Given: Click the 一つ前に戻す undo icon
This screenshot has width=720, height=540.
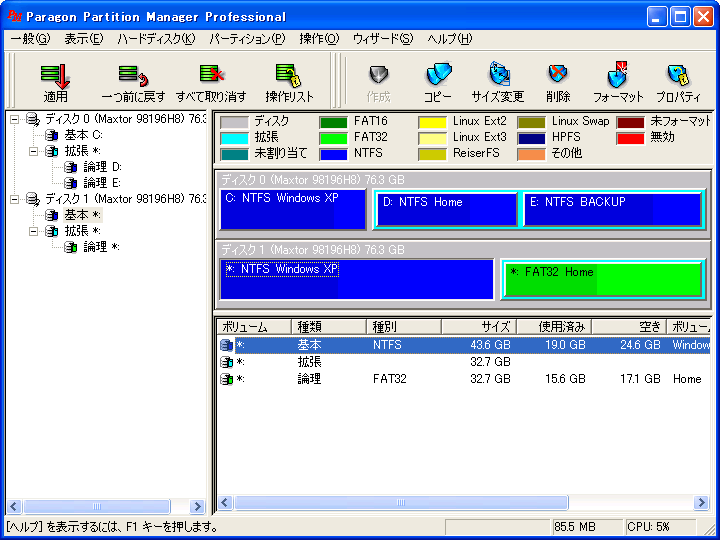Looking at the screenshot, I should pyautogui.click(x=133, y=76).
